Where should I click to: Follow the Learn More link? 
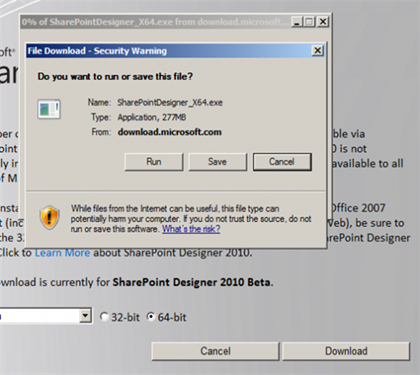tap(62, 253)
